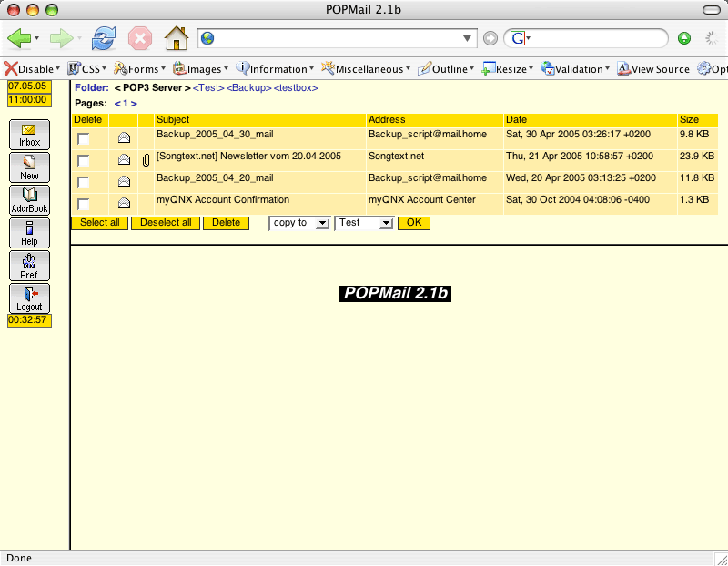The width and height of the screenshot is (728, 566).
Task: Click the green up-arrow toolbar icon
Action: click(684, 38)
